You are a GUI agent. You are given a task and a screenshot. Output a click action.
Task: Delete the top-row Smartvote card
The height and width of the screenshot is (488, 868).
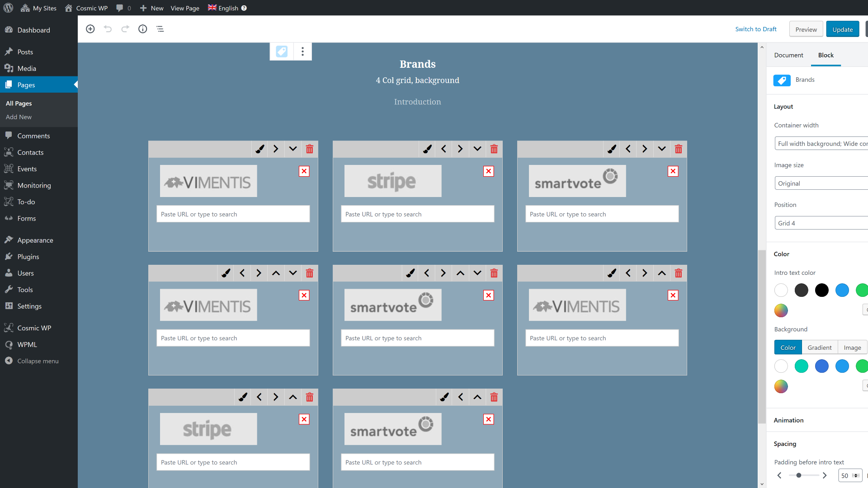[x=679, y=149]
